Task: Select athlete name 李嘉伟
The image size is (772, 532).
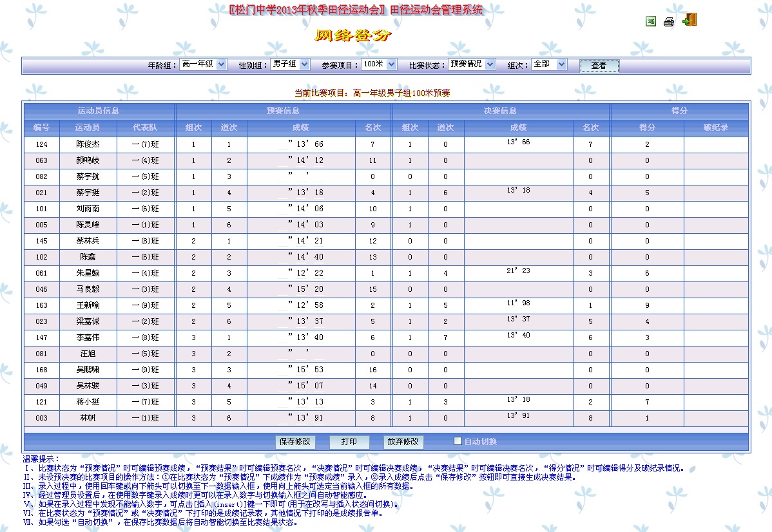Action: point(88,337)
